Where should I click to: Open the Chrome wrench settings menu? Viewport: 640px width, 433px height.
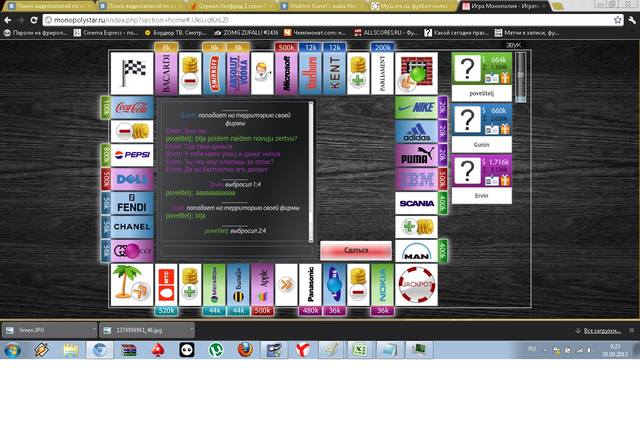632,20
